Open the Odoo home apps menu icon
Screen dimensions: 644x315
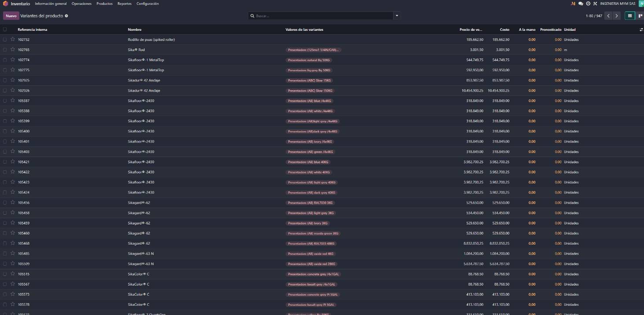(x=5, y=4)
